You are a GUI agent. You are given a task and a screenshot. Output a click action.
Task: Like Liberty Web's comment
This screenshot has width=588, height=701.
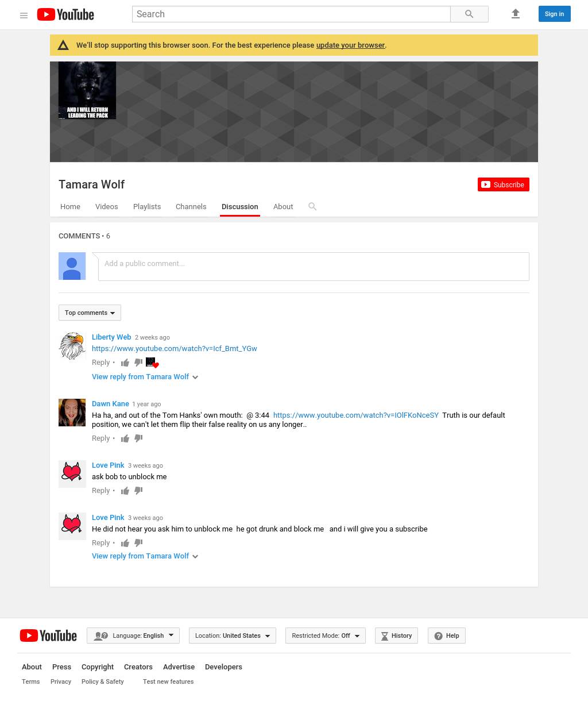click(x=125, y=363)
